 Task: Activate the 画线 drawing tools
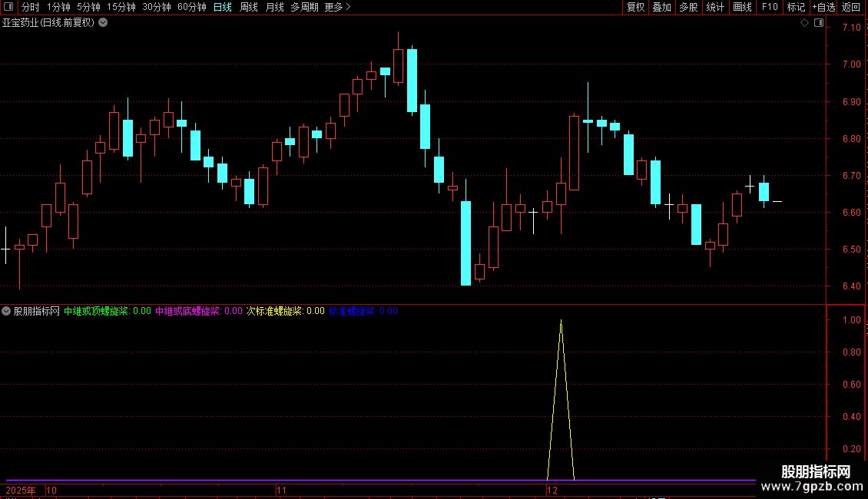742,7
